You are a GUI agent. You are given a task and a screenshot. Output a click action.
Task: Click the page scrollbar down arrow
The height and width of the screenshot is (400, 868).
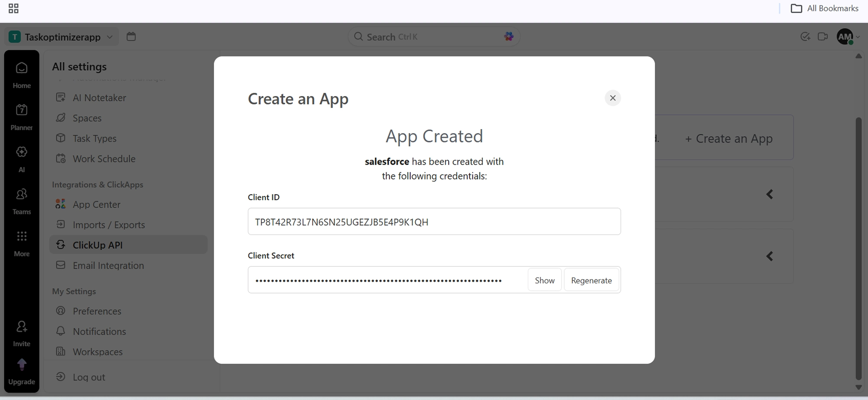858,387
